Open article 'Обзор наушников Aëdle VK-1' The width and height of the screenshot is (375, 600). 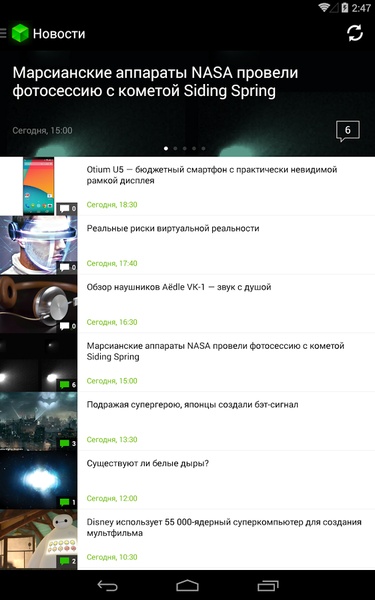tap(179, 287)
